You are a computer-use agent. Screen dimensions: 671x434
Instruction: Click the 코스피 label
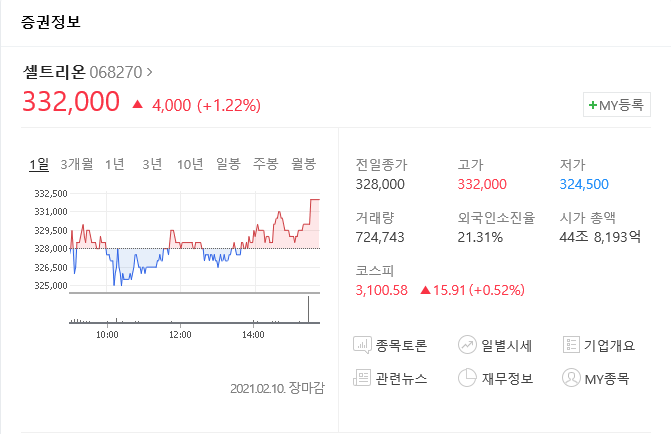(374, 271)
